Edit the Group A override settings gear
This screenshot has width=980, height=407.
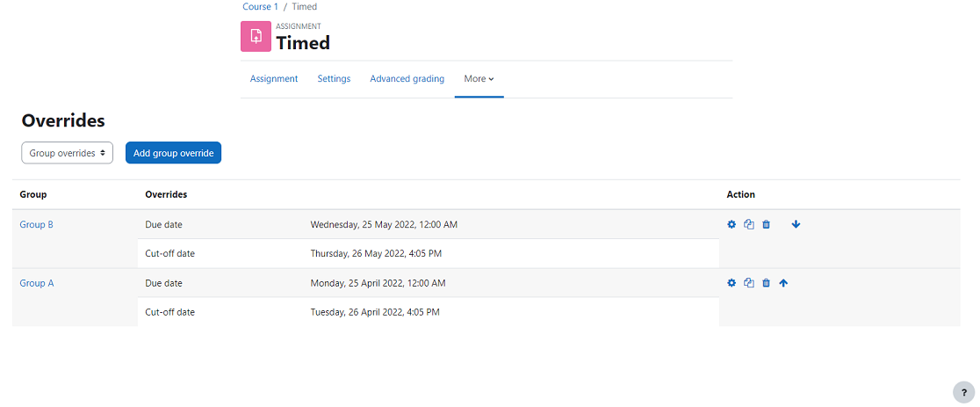[x=731, y=283]
